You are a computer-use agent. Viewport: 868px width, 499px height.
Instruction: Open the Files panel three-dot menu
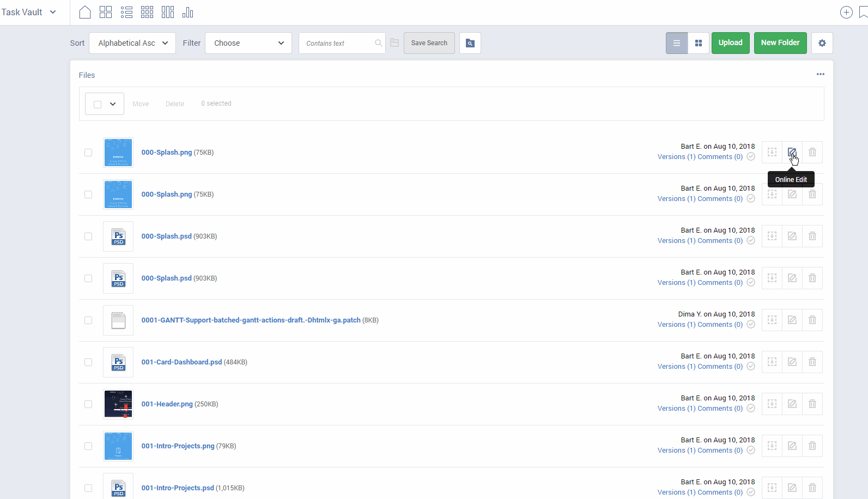tap(820, 74)
